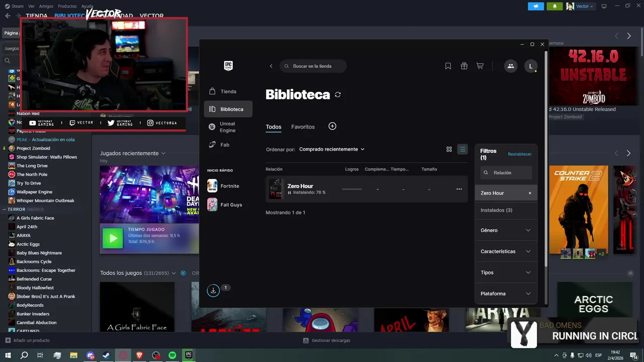Select Arctic Eggs in Steam list
This screenshot has width=644, height=362.
28,244
